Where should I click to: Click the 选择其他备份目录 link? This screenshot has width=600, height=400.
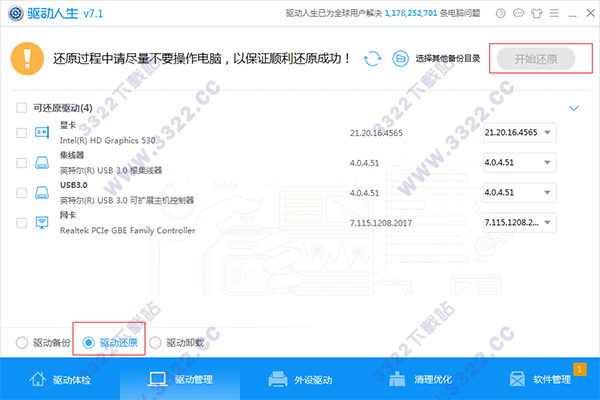(448, 59)
